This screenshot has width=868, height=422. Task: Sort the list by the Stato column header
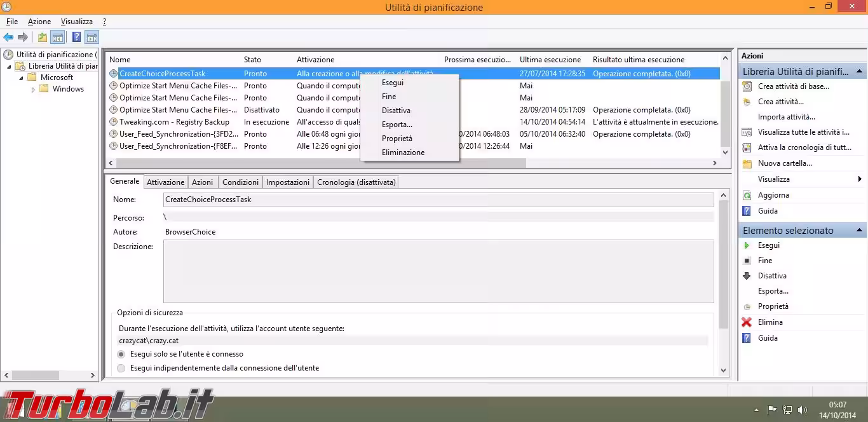pyautogui.click(x=252, y=60)
